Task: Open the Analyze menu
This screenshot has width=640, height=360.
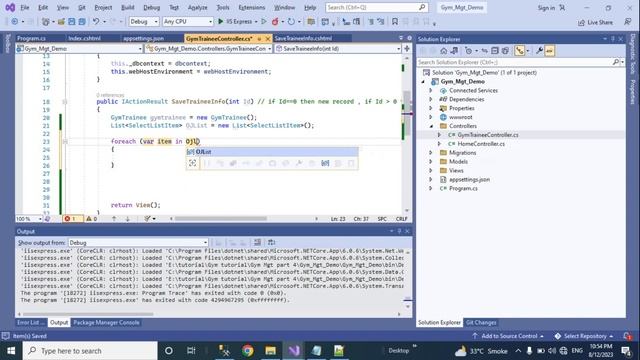Action: coord(198,8)
